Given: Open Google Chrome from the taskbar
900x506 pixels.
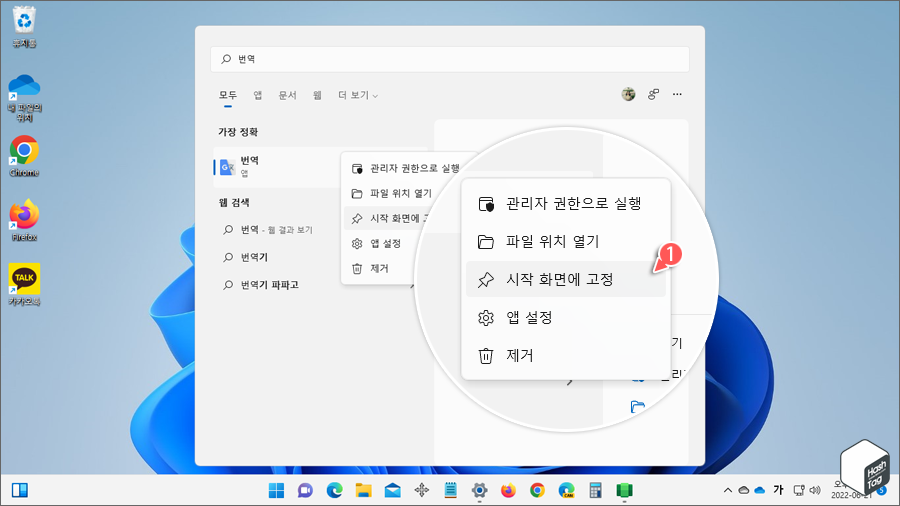Looking at the screenshot, I should tap(537, 491).
